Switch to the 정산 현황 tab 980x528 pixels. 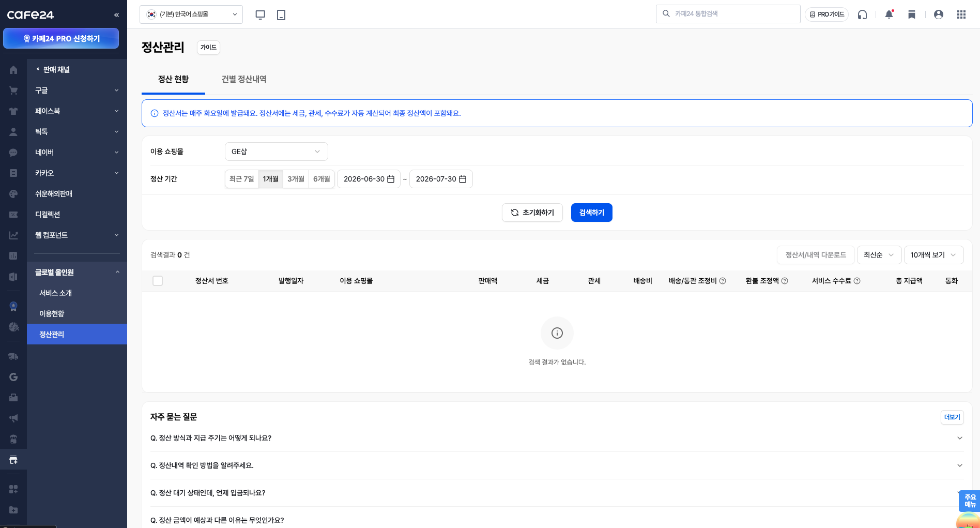173,79
